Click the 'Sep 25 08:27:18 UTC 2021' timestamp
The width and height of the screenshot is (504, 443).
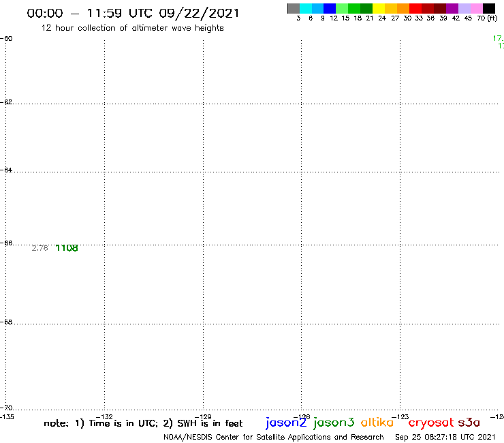tap(445, 437)
